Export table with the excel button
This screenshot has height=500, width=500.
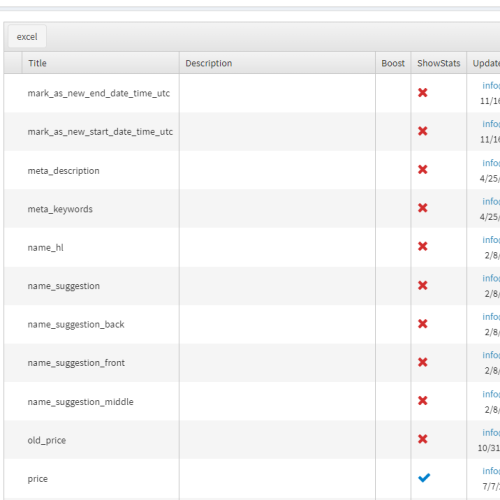[x=27, y=36]
